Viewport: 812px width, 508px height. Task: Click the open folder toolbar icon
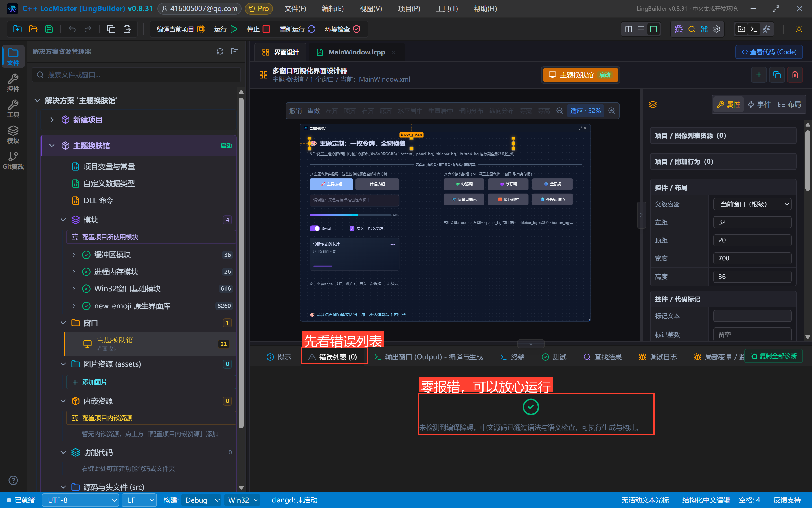(x=33, y=29)
